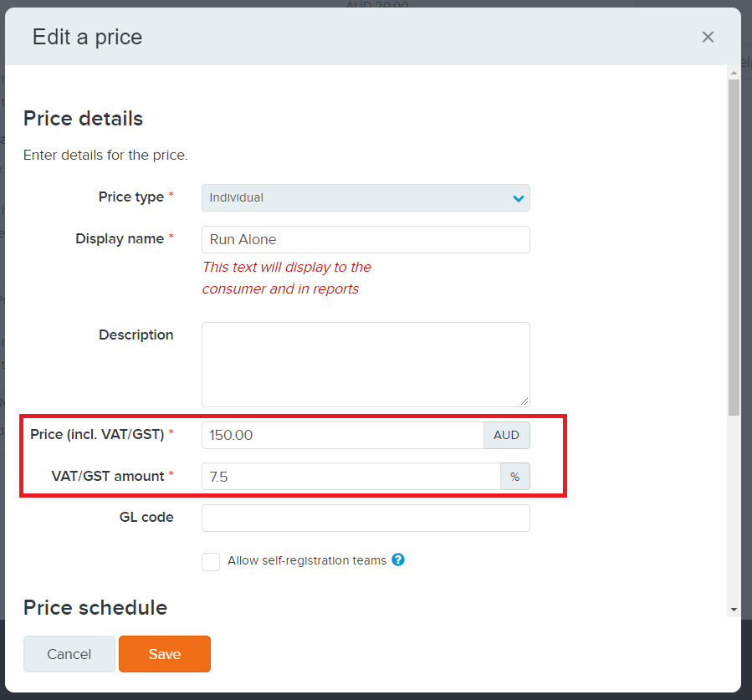Viewport: 752px width, 700px height.
Task: Select the Price field showing 150.00
Action: coord(342,435)
